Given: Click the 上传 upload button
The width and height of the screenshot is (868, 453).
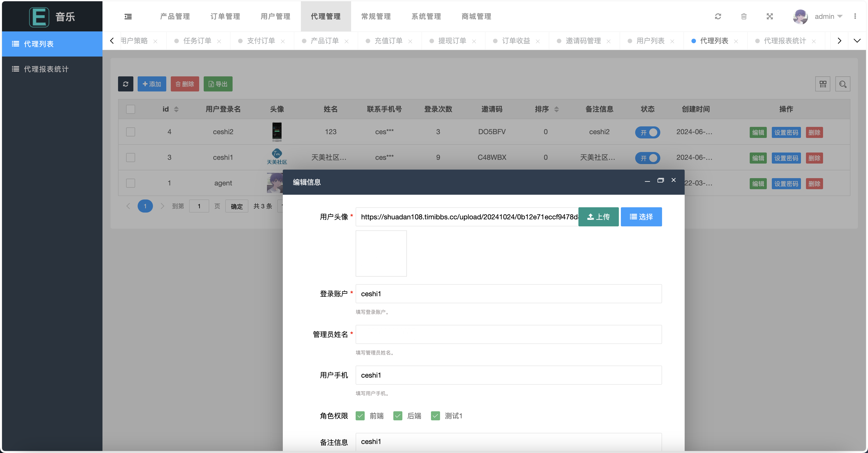Looking at the screenshot, I should (x=599, y=217).
